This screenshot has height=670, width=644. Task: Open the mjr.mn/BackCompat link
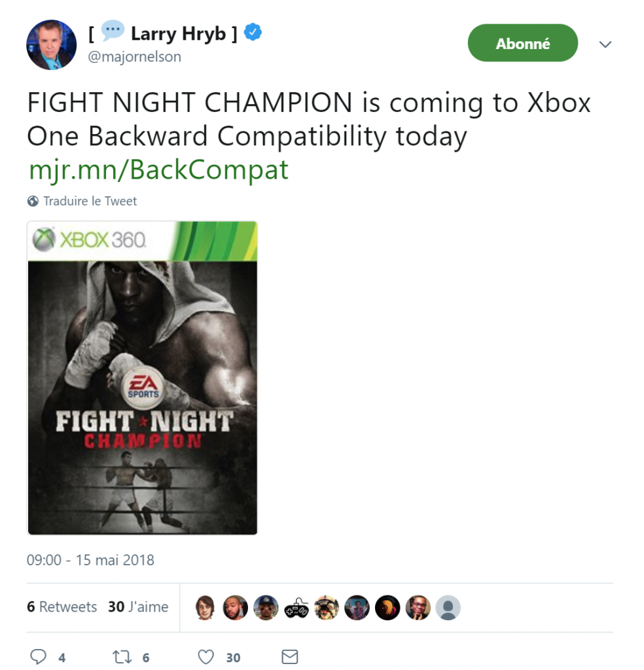click(158, 169)
